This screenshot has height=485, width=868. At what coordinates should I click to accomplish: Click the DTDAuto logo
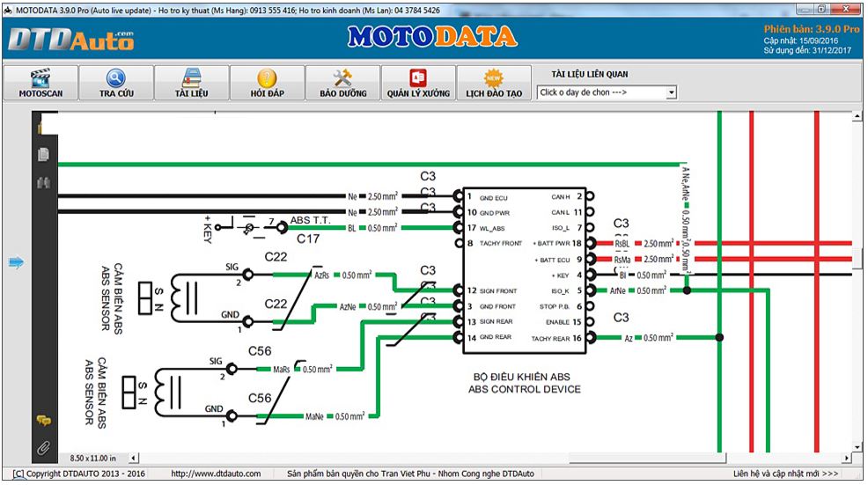[70, 39]
